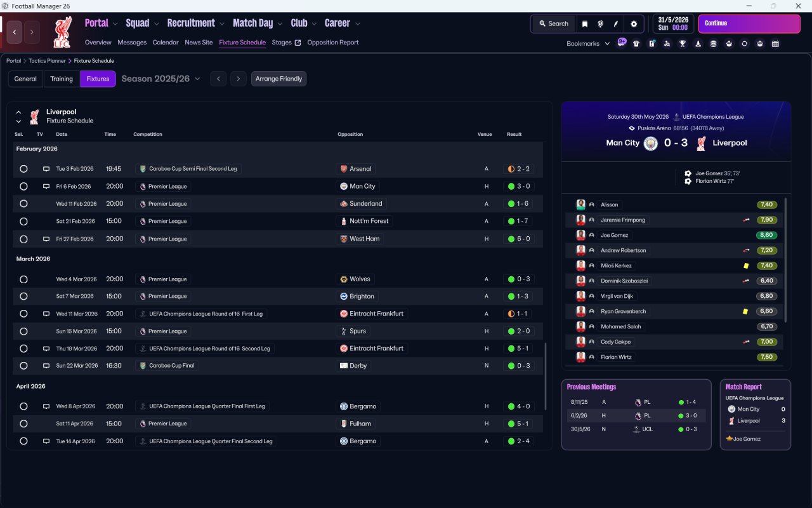Screen dimensions: 812x508
Task: Go to previous season with the left arrow
Action: click(x=218, y=79)
